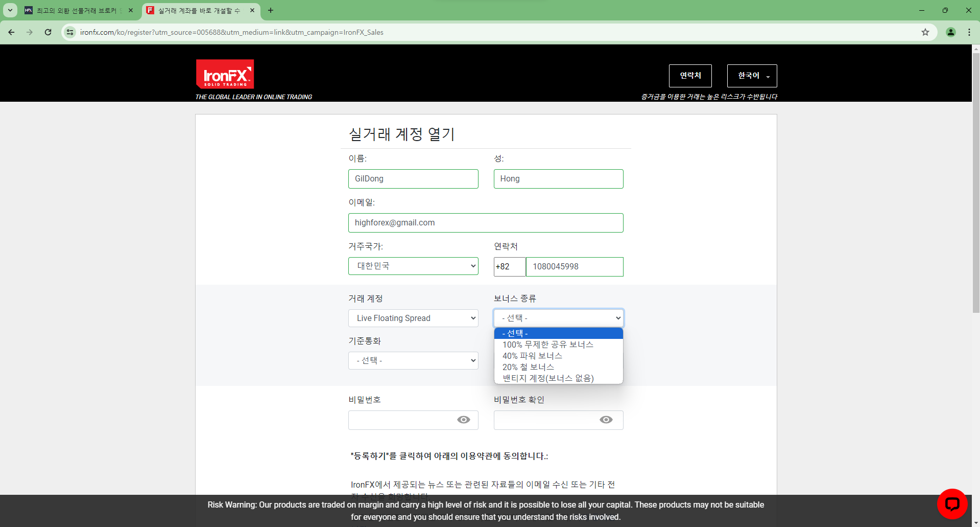Screen dimensions: 980x527
Task: Select the 밴티지 계정(보너스 없음) option
Action: [547, 378]
